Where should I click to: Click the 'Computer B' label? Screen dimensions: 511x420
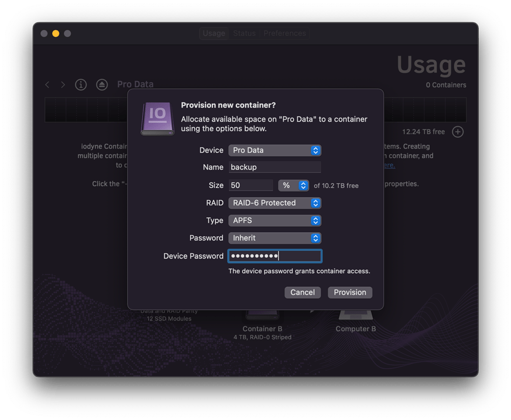(x=355, y=329)
